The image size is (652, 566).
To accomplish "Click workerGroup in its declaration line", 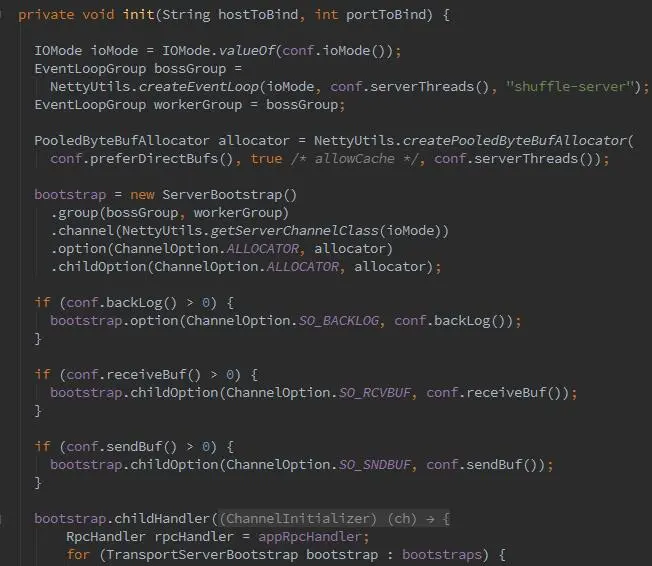I will (198, 105).
